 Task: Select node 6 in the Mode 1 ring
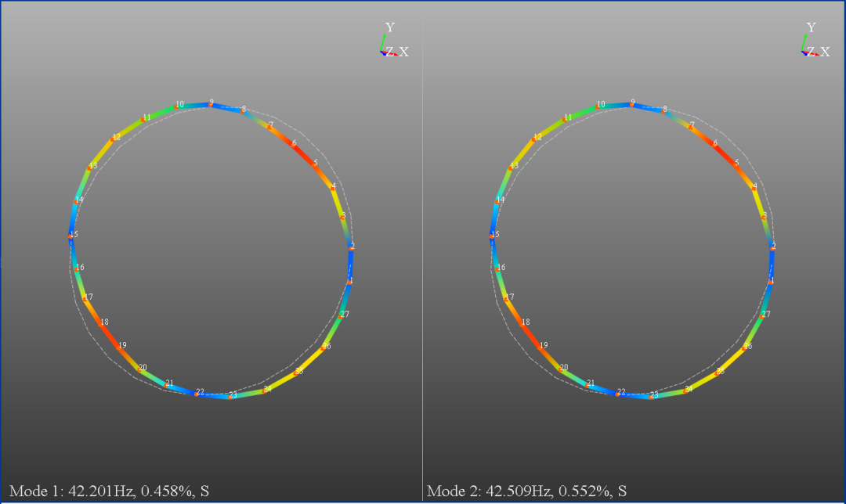293,145
